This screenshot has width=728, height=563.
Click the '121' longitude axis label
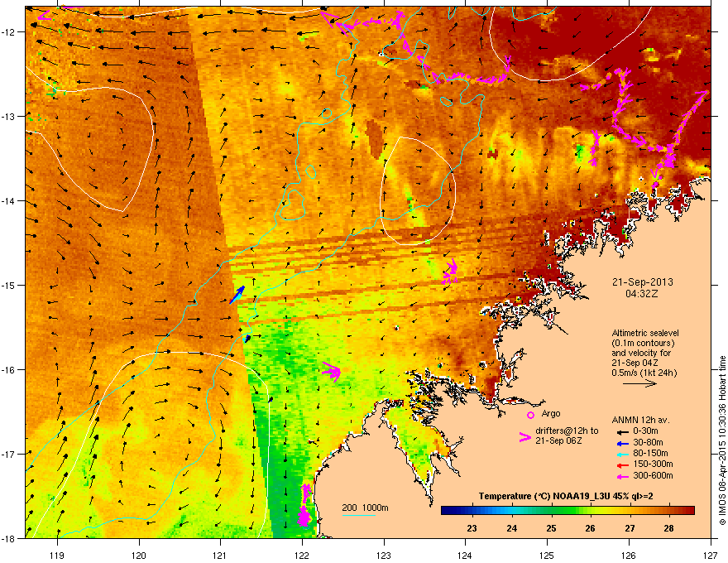point(220,555)
